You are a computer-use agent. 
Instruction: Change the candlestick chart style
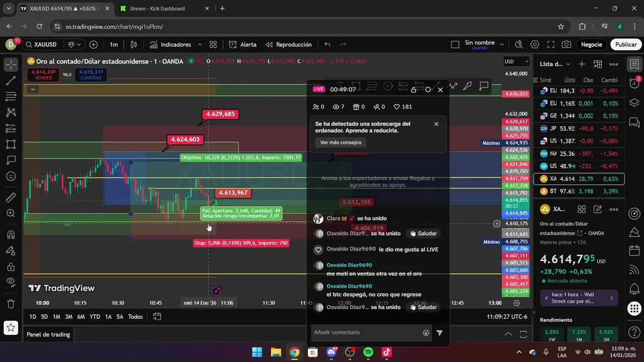(x=134, y=45)
